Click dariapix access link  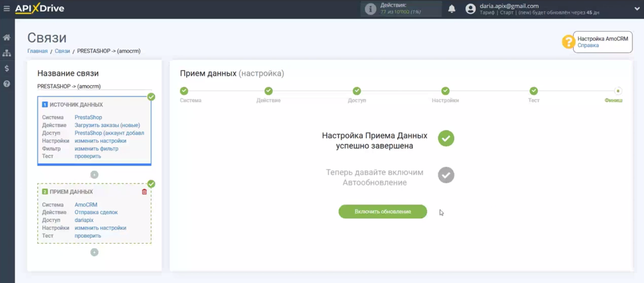pyautogui.click(x=84, y=220)
